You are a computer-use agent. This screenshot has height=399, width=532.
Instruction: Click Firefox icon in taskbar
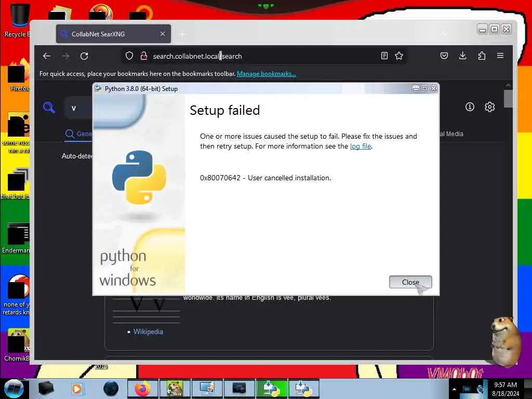tap(142, 389)
